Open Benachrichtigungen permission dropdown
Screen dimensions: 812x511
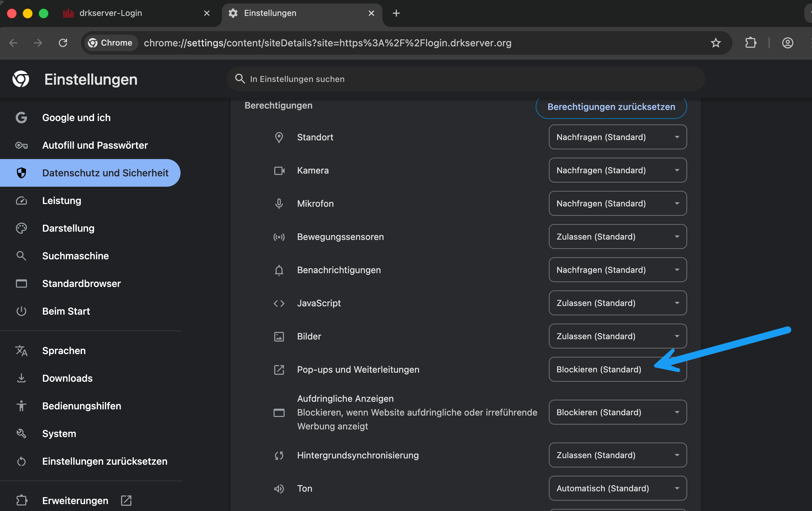click(x=617, y=270)
